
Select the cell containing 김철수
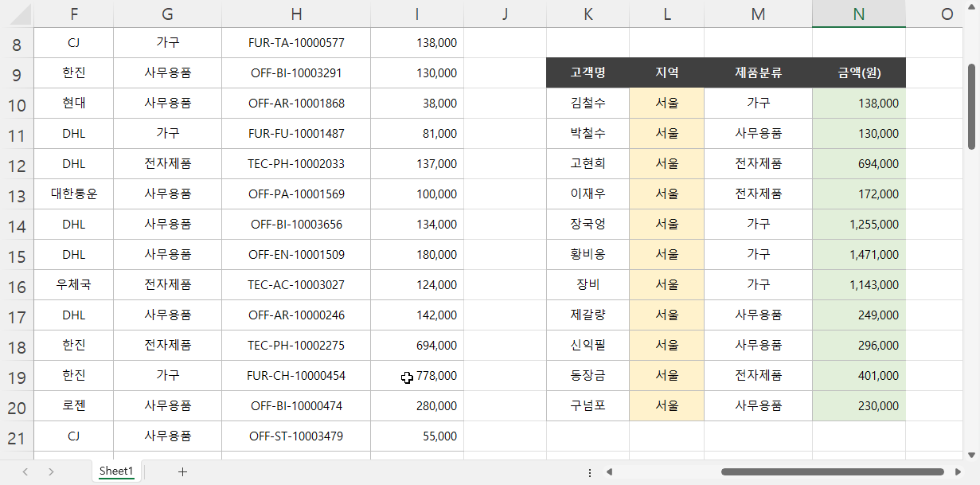(588, 104)
